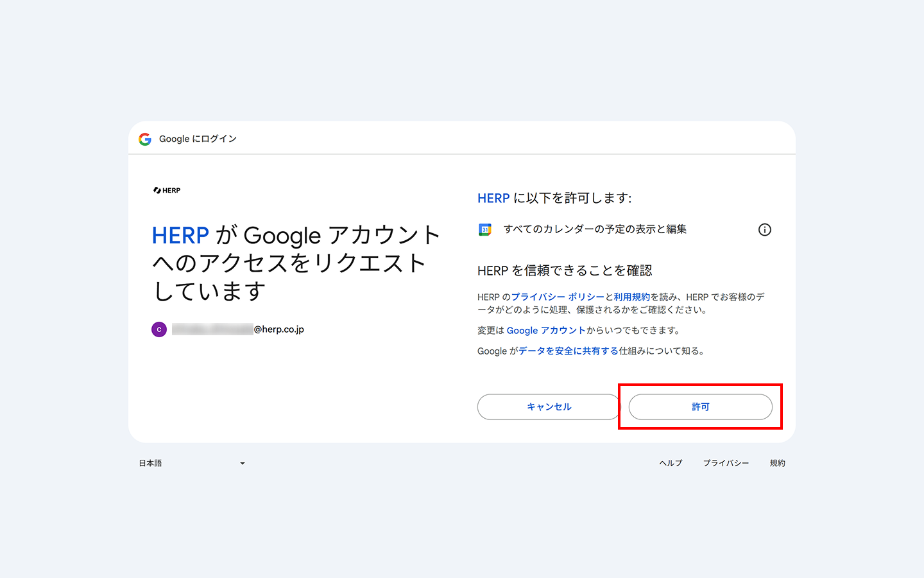Open the ヘルプ footer link

click(x=671, y=463)
